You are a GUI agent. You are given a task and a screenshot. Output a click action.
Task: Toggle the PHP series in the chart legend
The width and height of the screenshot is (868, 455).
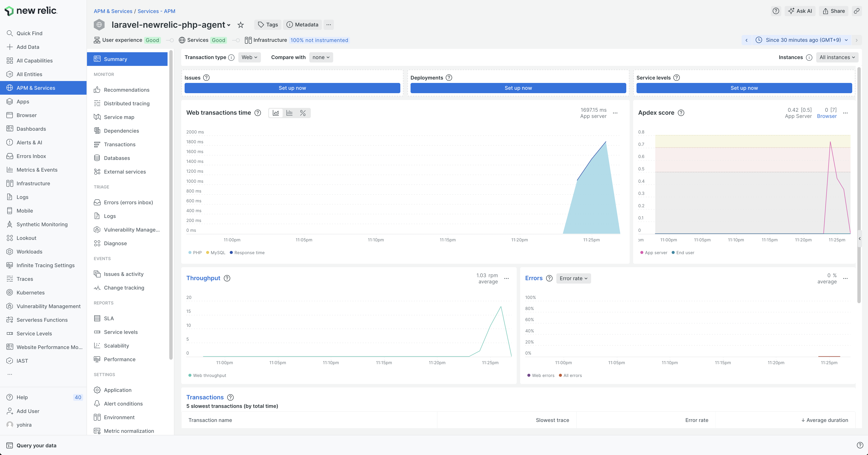[195, 252]
